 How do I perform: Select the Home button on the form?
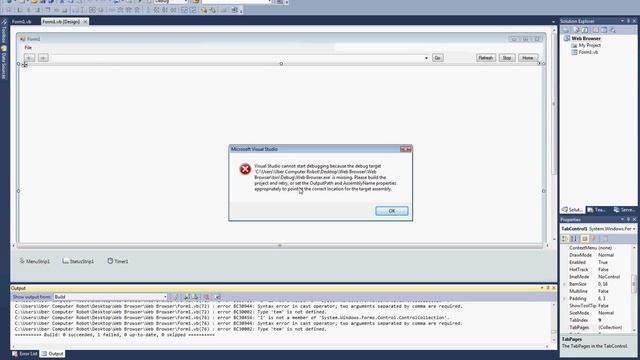tap(528, 58)
